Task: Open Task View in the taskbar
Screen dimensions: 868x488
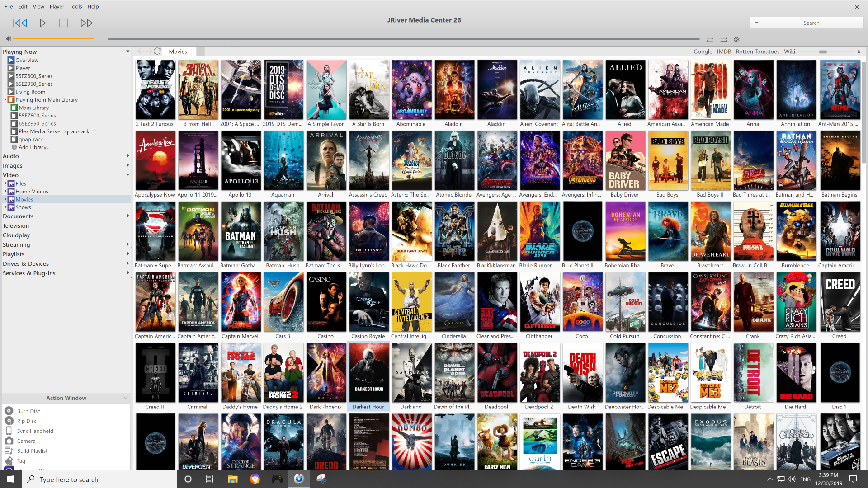Action: (209, 479)
